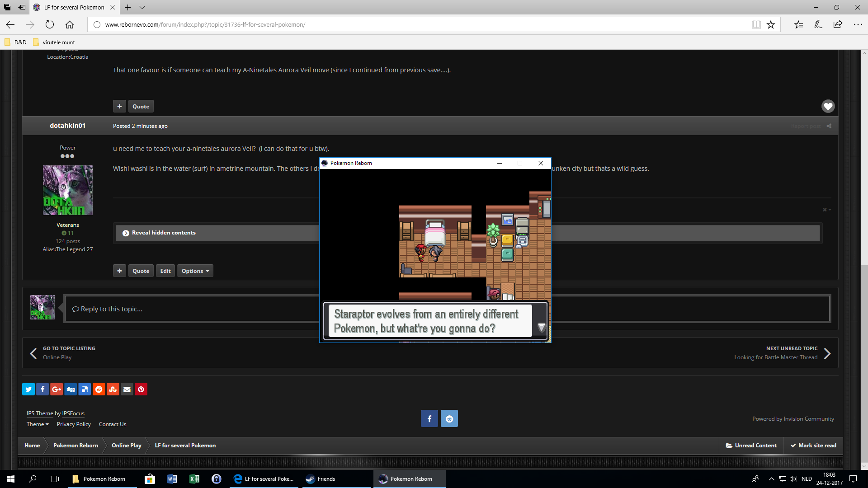Open Microsoft Store from taskbar
The height and width of the screenshot is (488, 868).
point(150,479)
